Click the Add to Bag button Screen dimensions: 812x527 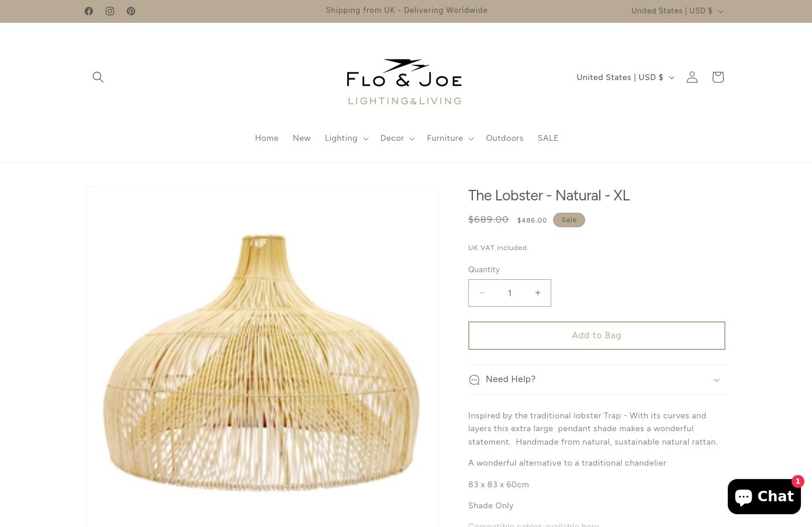tap(597, 335)
